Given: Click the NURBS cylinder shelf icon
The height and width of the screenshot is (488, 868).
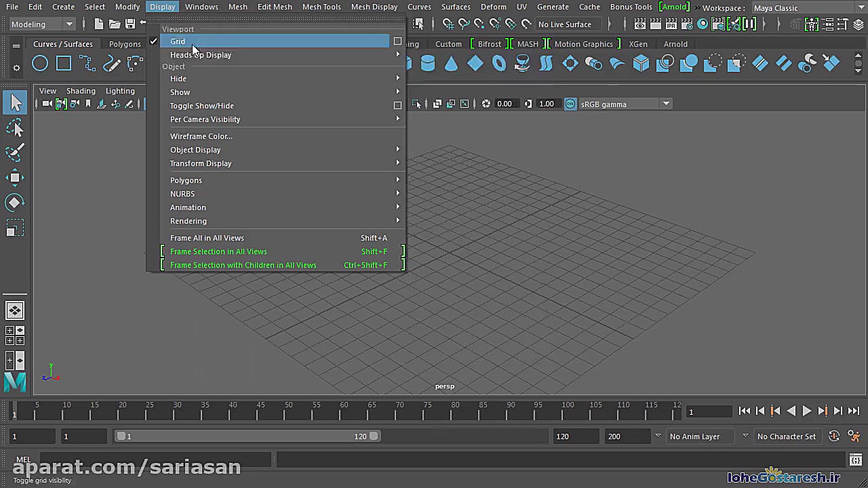Looking at the screenshot, I should [428, 64].
